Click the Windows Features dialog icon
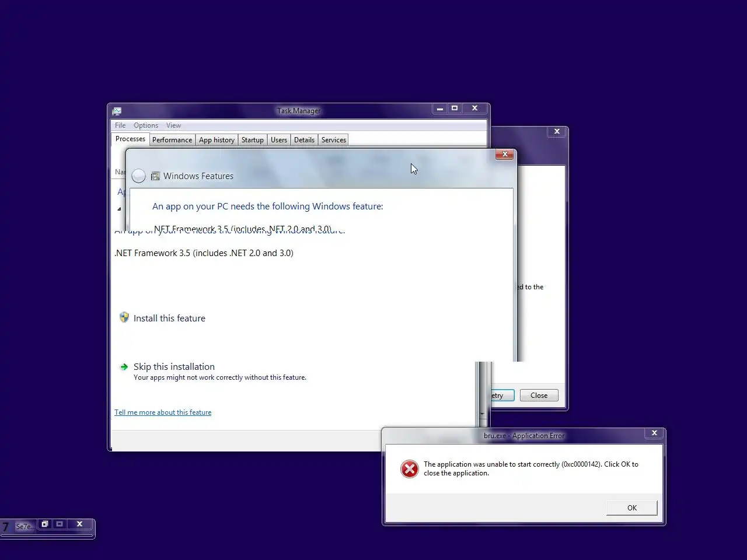Screen dimensions: 747x560 tap(155, 176)
